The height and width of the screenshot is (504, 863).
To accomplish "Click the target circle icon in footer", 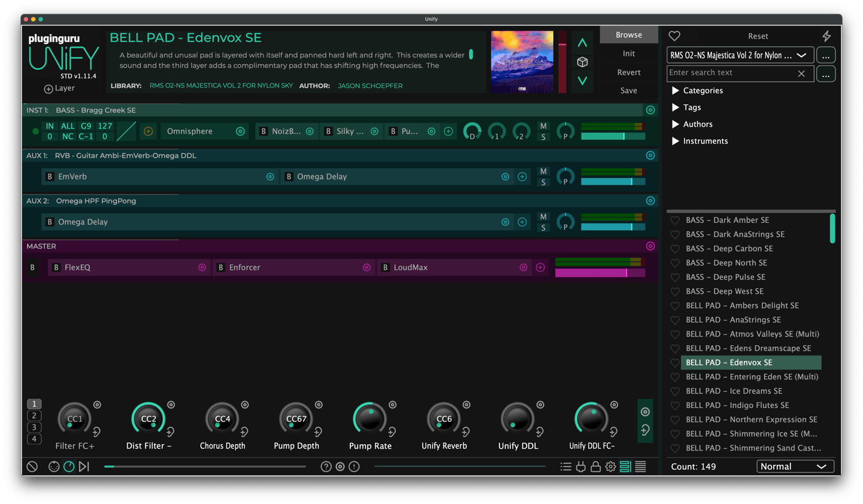I will pos(340,467).
